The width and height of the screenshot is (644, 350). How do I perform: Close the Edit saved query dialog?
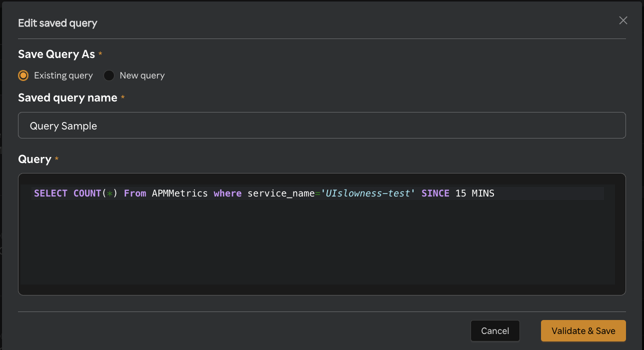pos(623,20)
